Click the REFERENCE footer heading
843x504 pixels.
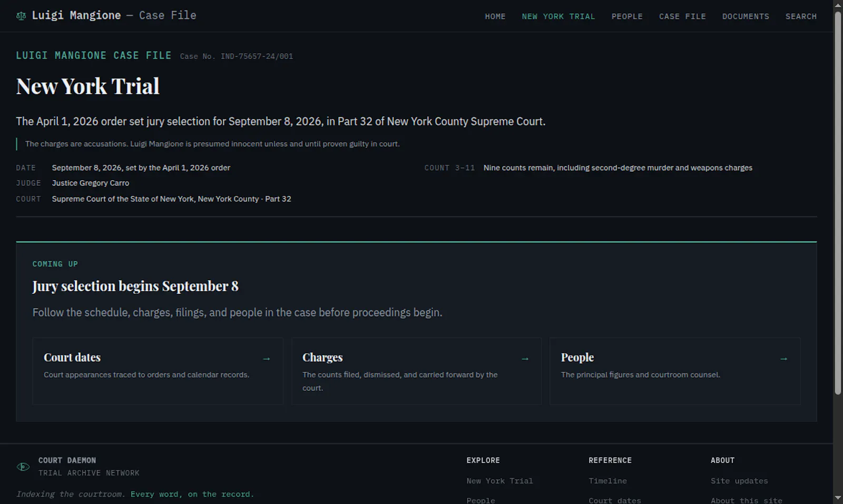[x=610, y=460]
